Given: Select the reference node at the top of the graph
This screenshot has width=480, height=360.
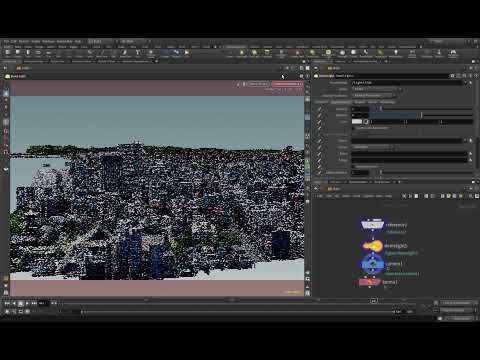Looking at the screenshot, I should pos(372,226).
